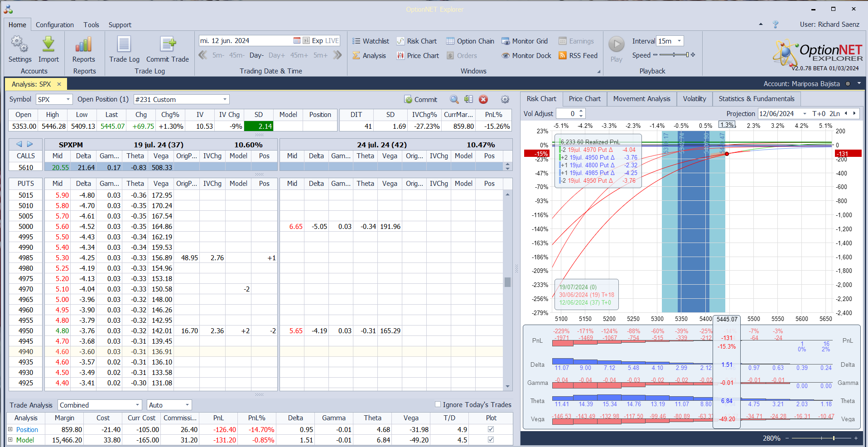This screenshot has height=447, width=868.
Task: Toggle Plot checkbox for Position row
Action: coord(491,429)
